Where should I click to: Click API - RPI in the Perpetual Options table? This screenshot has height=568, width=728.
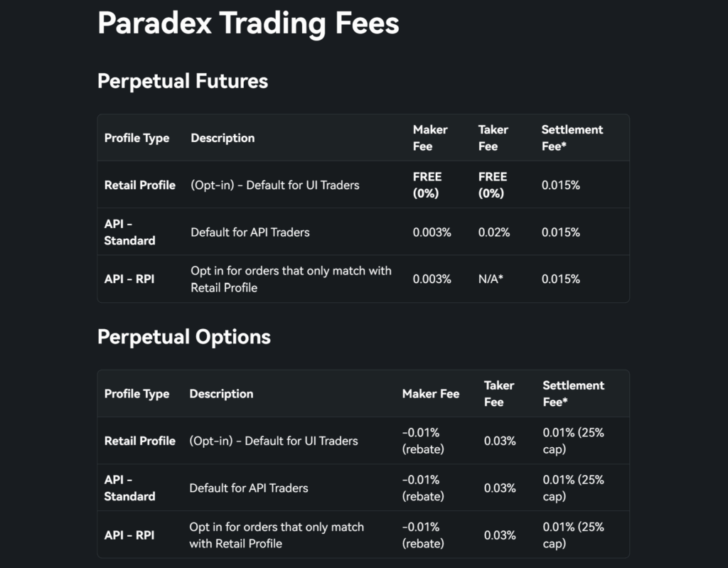(129, 535)
